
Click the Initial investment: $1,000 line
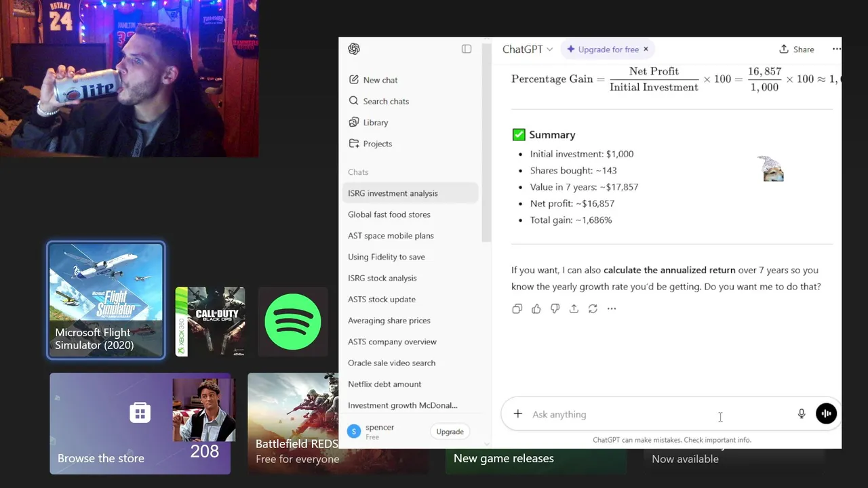(x=582, y=154)
